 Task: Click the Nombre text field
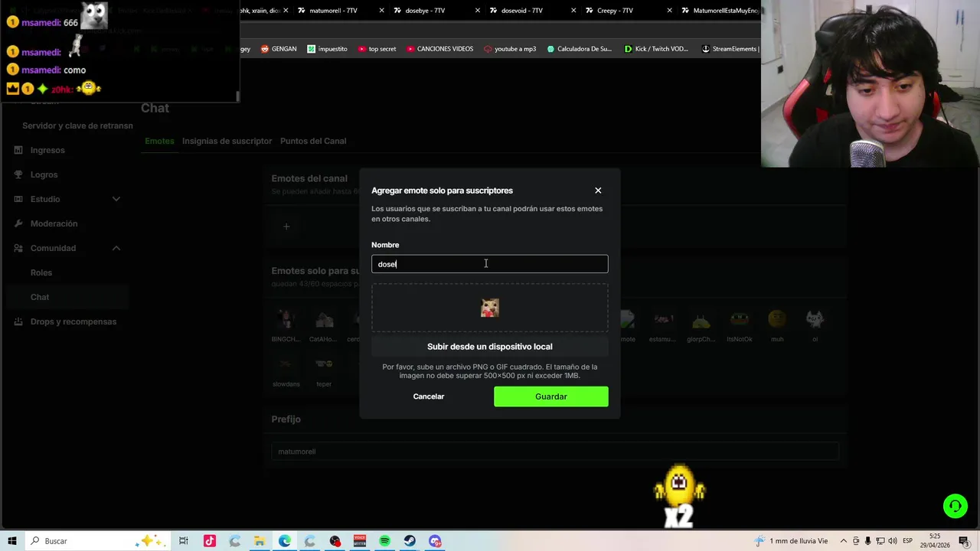point(490,264)
